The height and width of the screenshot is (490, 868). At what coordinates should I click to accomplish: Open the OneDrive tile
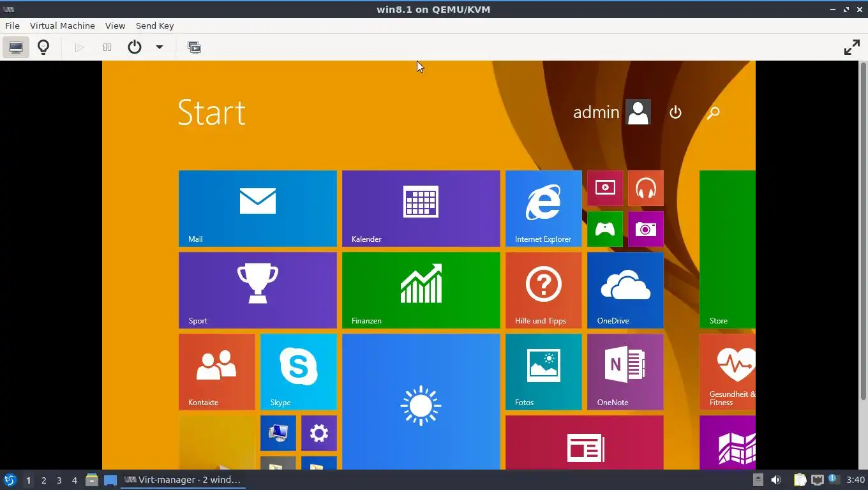625,290
